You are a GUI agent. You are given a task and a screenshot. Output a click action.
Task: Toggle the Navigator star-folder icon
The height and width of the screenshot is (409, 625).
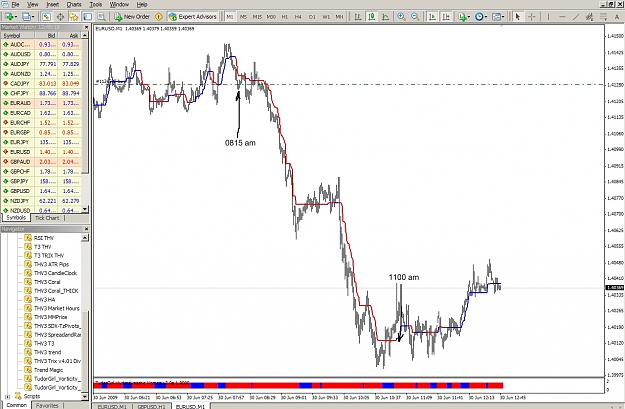(x=74, y=17)
